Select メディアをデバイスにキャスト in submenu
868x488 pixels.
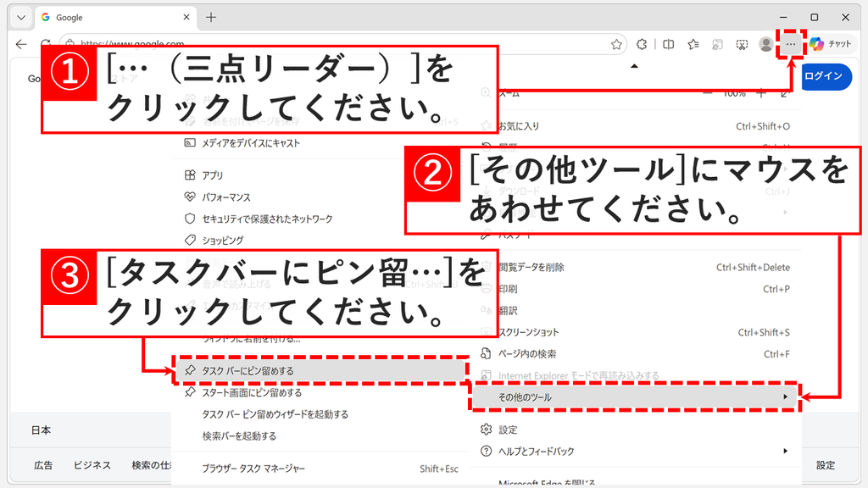pyautogui.click(x=321, y=142)
